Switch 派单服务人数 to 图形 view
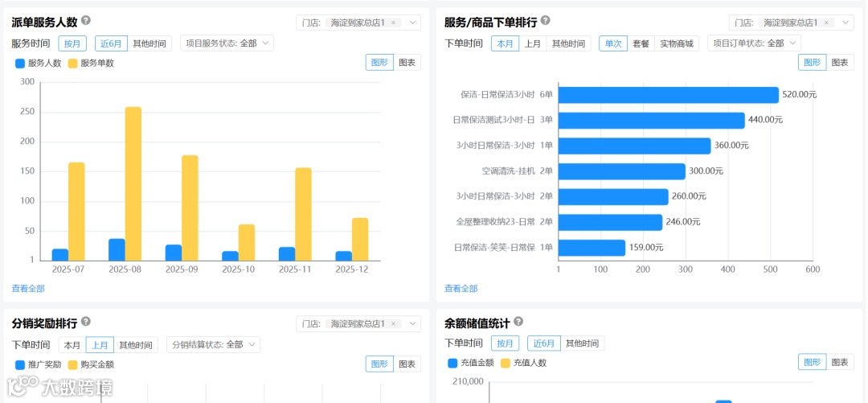This screenshot has height=403, width=868. point(379,63)
